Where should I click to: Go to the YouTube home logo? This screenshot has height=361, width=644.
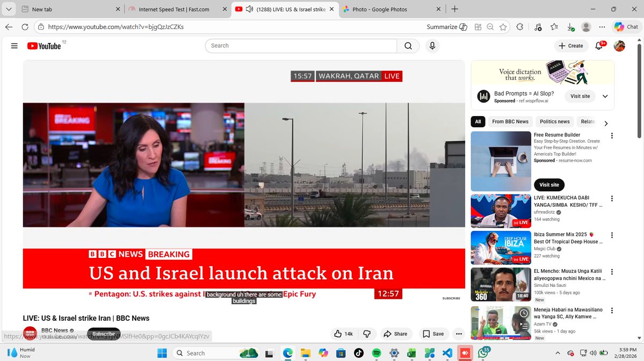click(44, 46)
